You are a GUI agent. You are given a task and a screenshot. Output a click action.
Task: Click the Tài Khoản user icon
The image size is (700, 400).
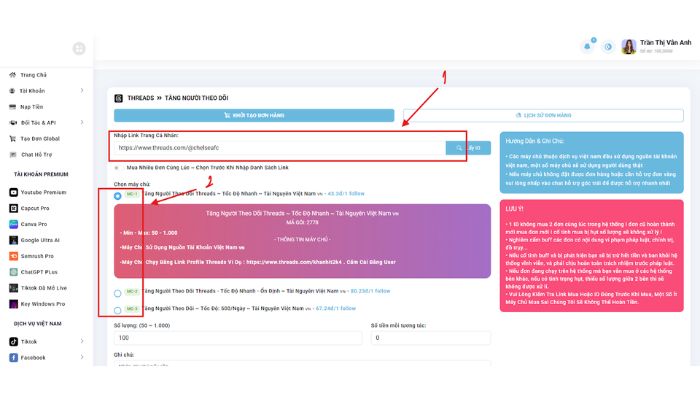(12, 91)
